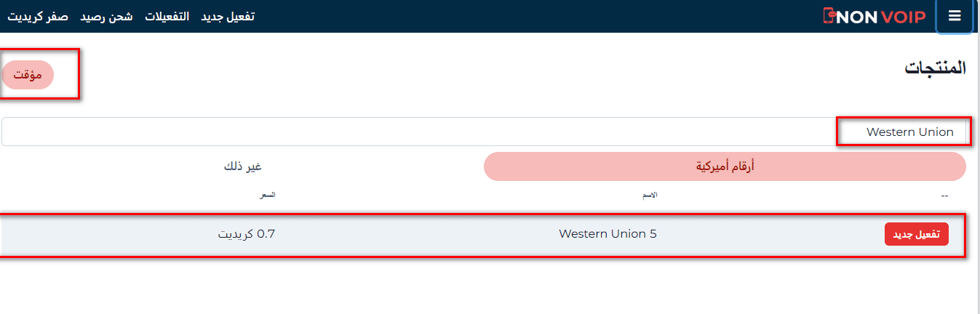Click the السعر column header
The height and width of the screenshot is (314, 980).
[x=268, y=195]
